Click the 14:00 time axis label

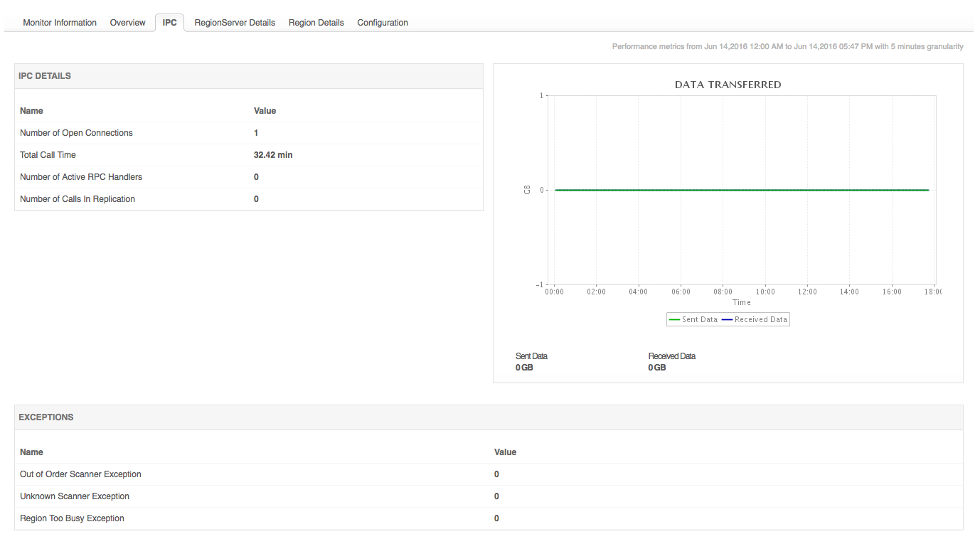(x=849, y=292)
